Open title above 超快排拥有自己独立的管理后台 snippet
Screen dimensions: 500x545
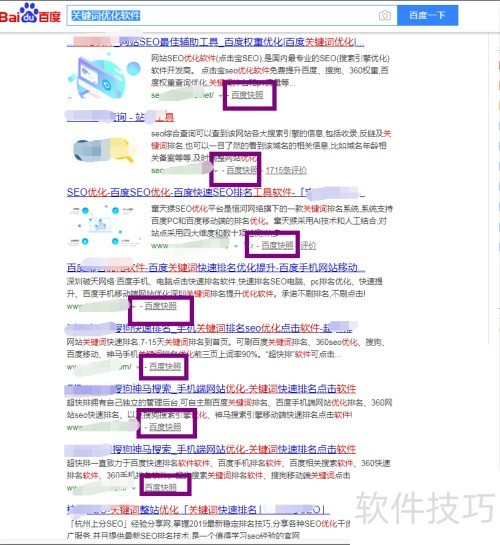tap(211, 389)
